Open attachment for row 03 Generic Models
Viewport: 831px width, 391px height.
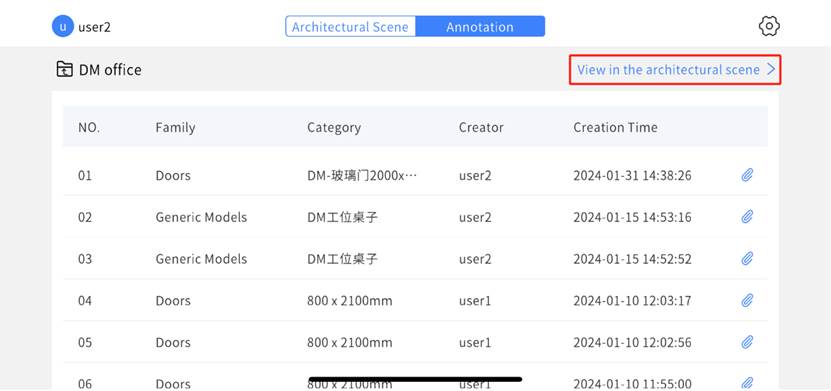tap(747, 259)
